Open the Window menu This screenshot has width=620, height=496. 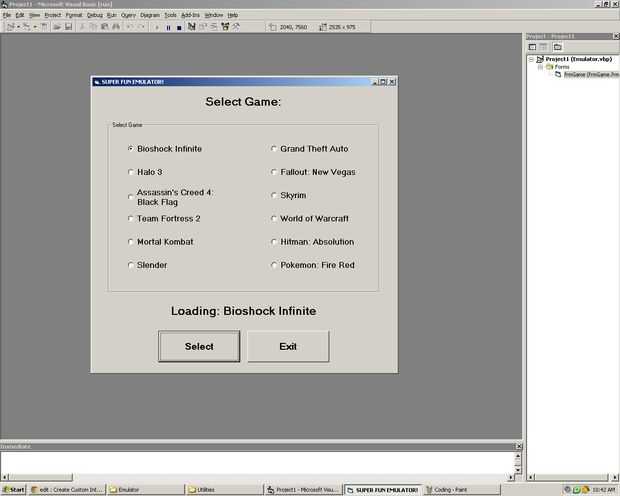point(214,15)
